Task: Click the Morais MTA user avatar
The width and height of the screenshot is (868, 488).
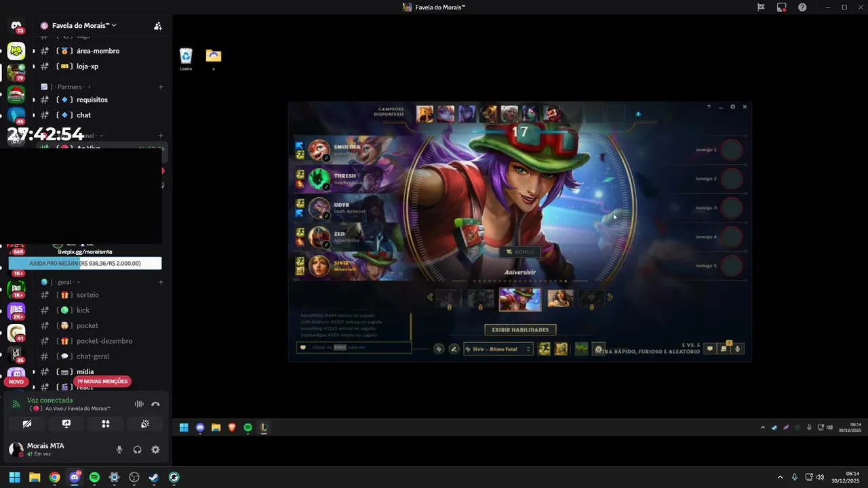Action: (16, 449)
